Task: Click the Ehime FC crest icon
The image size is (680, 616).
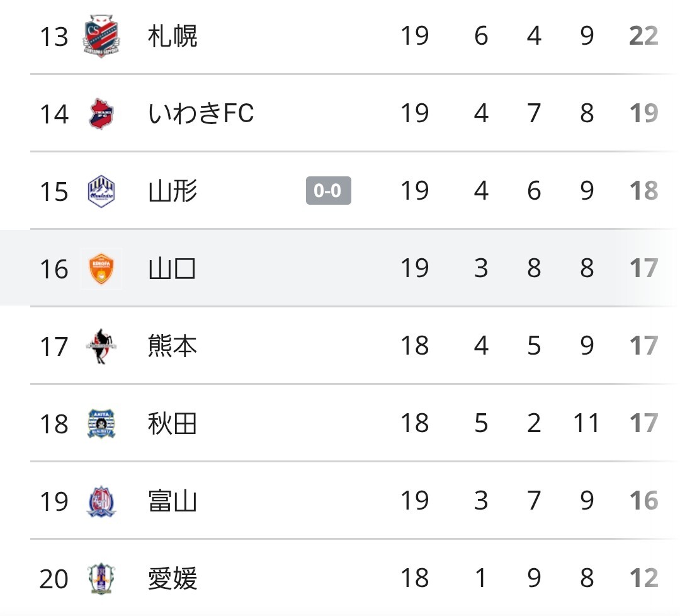Action: (101, 578)
